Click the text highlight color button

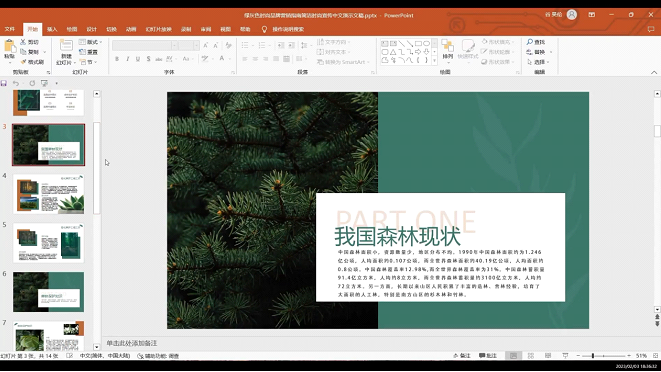point(205,59)
